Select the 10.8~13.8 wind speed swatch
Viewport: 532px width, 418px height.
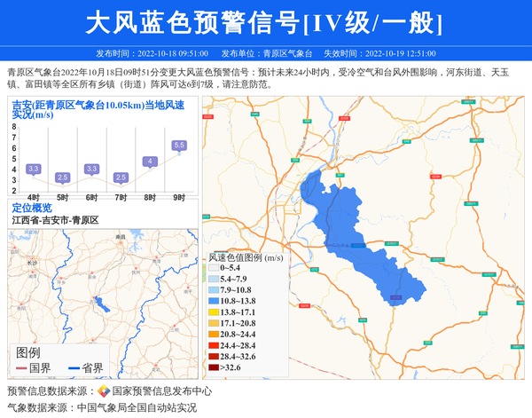(214, 302)
